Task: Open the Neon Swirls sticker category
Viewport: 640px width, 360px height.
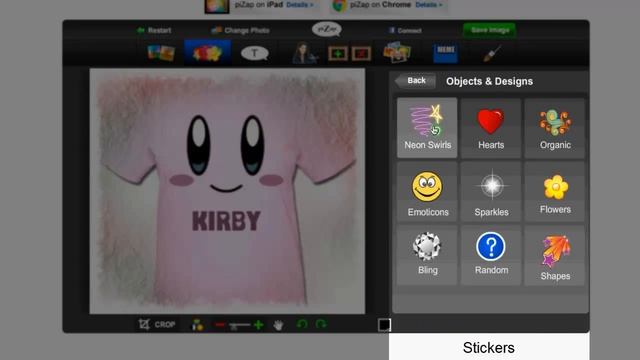Action: pos(427,127)
